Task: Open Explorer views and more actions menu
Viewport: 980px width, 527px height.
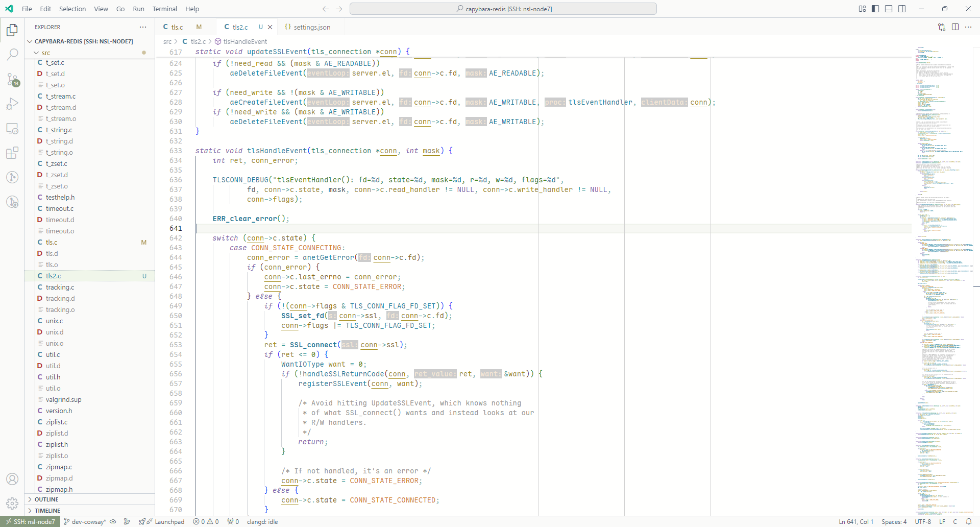Action: 143,27
